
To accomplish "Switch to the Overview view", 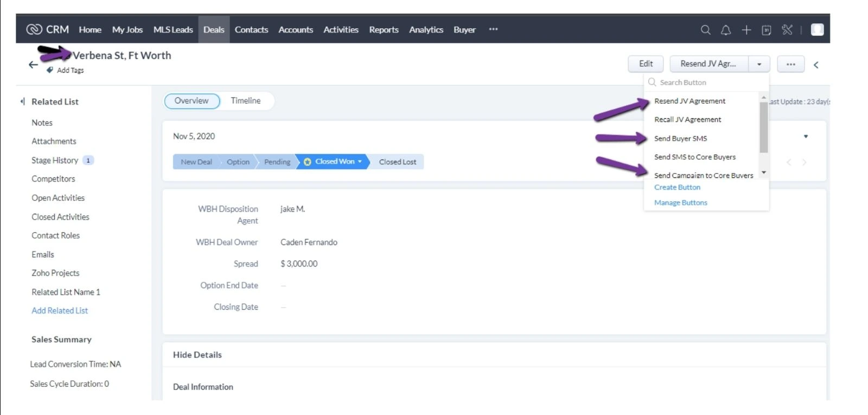I will coord(192,101).
